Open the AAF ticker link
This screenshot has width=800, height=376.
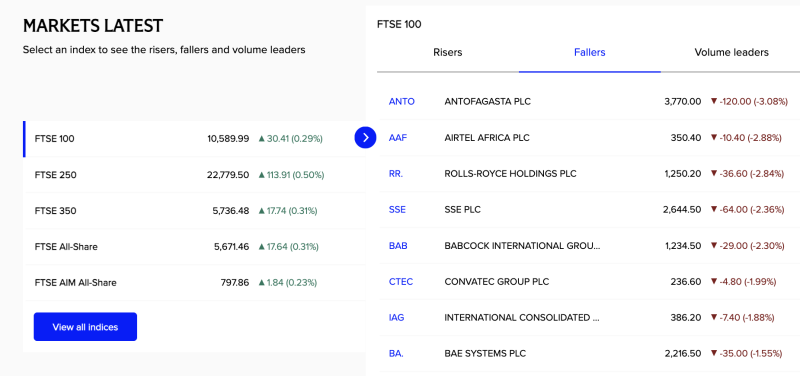[398, 138]
